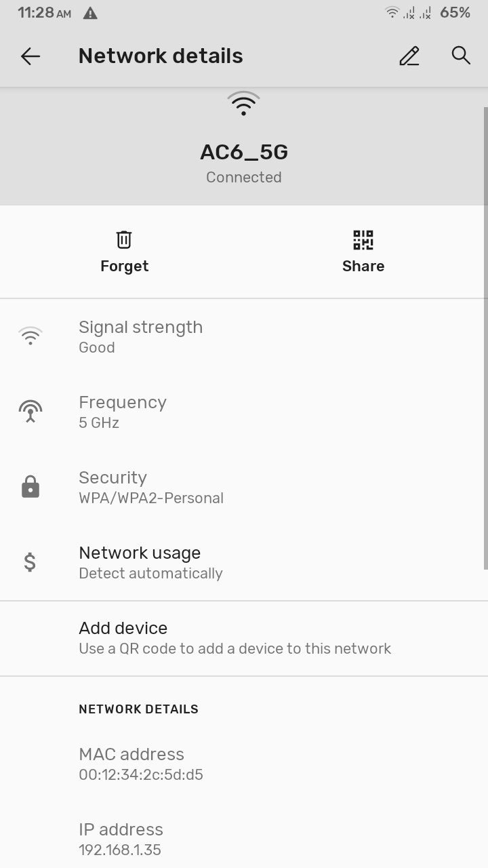Tap the trash Forget icon
Screen dimensions: 488x868
tap(124, 239)
